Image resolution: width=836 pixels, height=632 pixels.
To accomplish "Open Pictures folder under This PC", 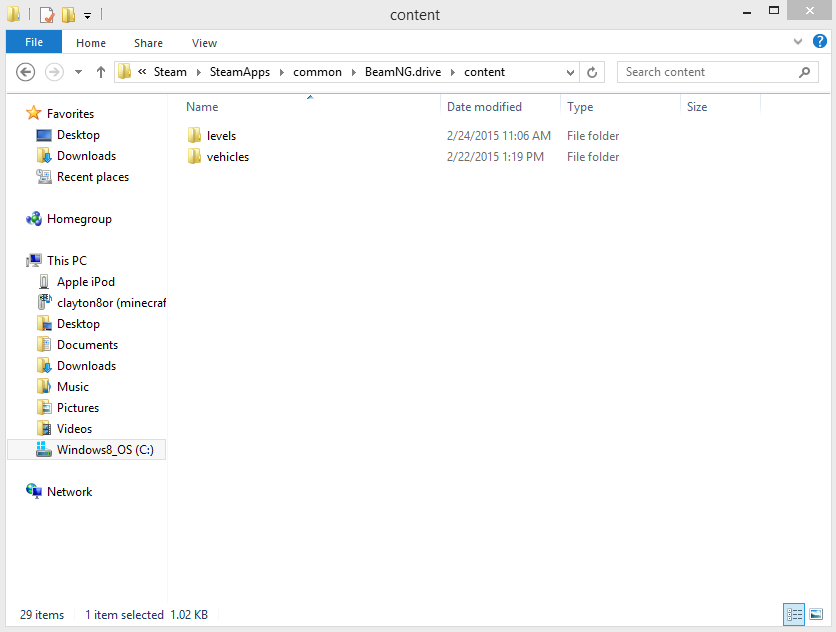I will [78, 408].
